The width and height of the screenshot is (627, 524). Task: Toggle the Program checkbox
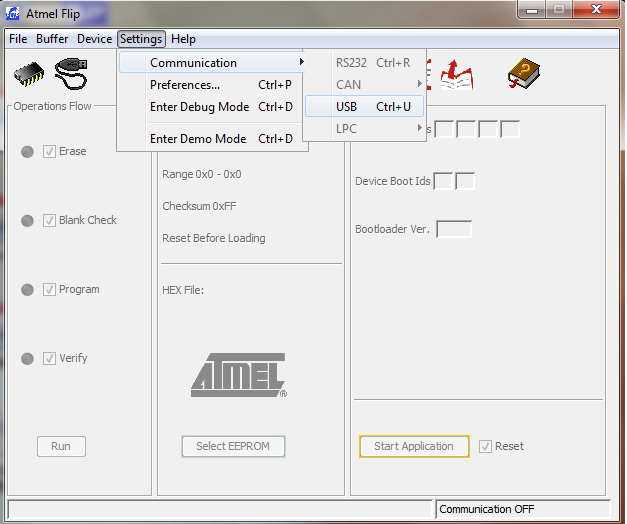pyautogui.click(x=49, y=290)
